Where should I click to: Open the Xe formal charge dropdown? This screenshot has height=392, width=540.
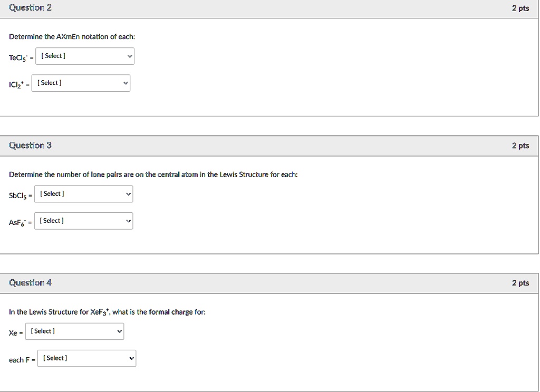pos(74,331)
